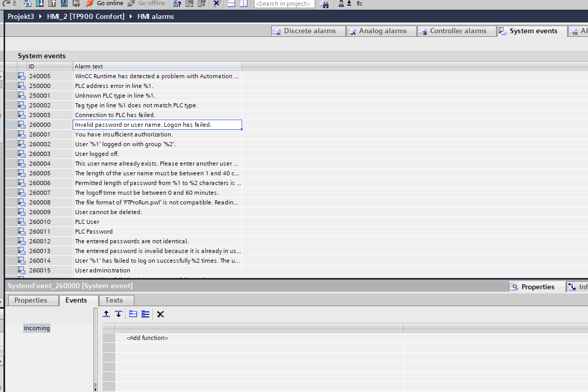Expand breadcrumb arrow after Projekt3
Screen dimensions: 588x392
pyautogui.click(x=40, y=16)
